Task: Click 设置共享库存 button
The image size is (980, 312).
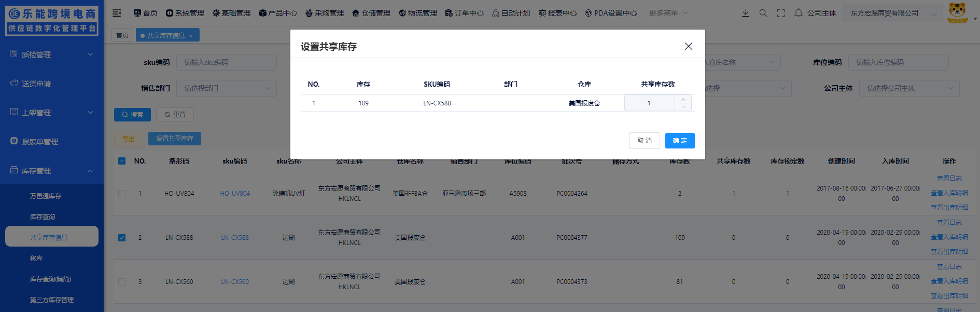Action: pos(175,139)
